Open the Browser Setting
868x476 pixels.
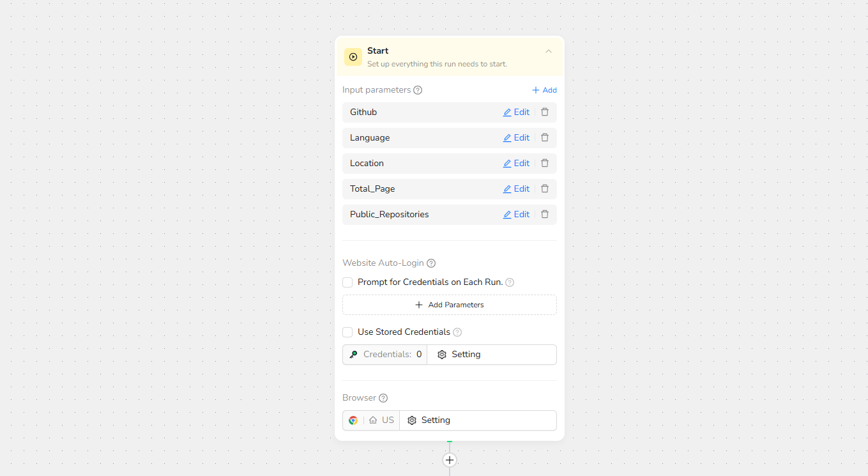pyautogui.click(x=429, y=420)
